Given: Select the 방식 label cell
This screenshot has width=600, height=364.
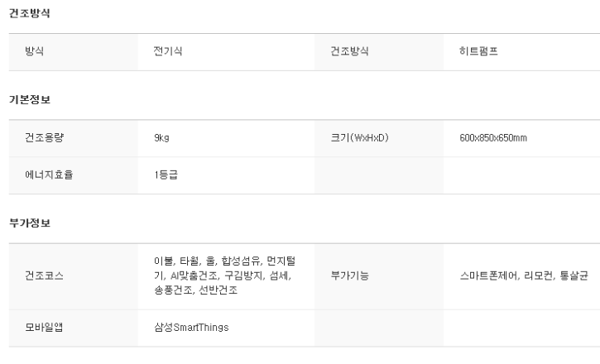Looking at the screenshot, I should pyautogui.click(x=73, y=52).
